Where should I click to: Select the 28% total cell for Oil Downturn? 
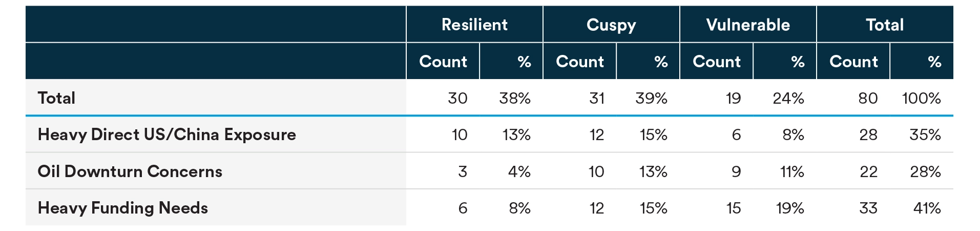(x=925, y=171)
